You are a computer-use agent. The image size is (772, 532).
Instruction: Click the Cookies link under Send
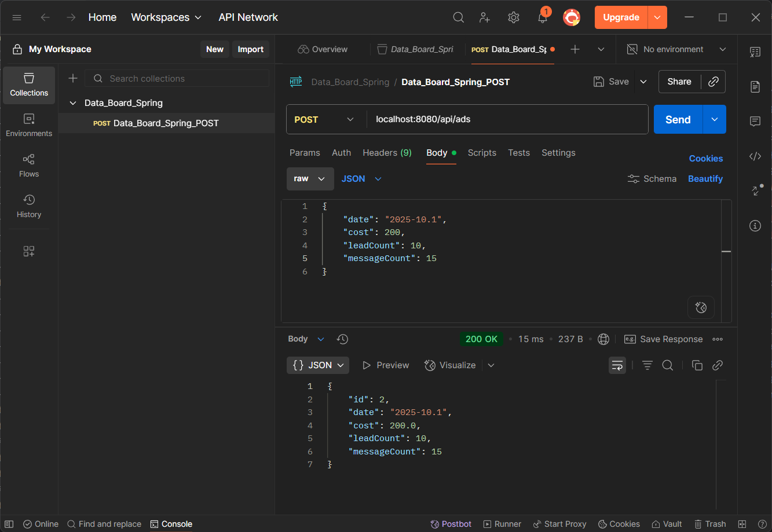(706, 158)
